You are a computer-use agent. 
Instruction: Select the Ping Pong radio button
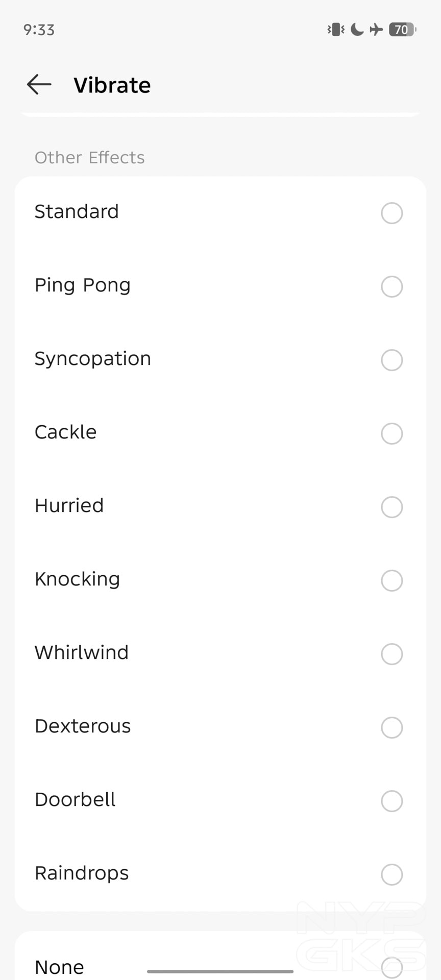(x=391, y=286)
